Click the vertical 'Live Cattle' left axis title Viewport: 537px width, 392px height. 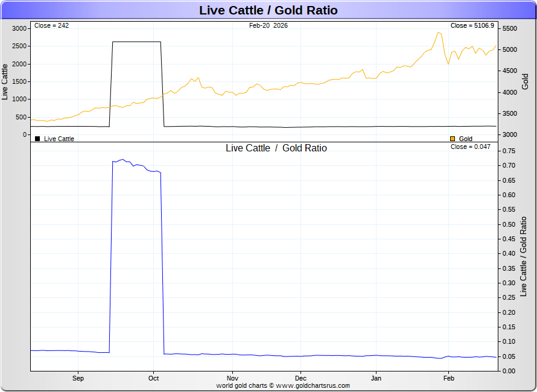tap(5, 82)
